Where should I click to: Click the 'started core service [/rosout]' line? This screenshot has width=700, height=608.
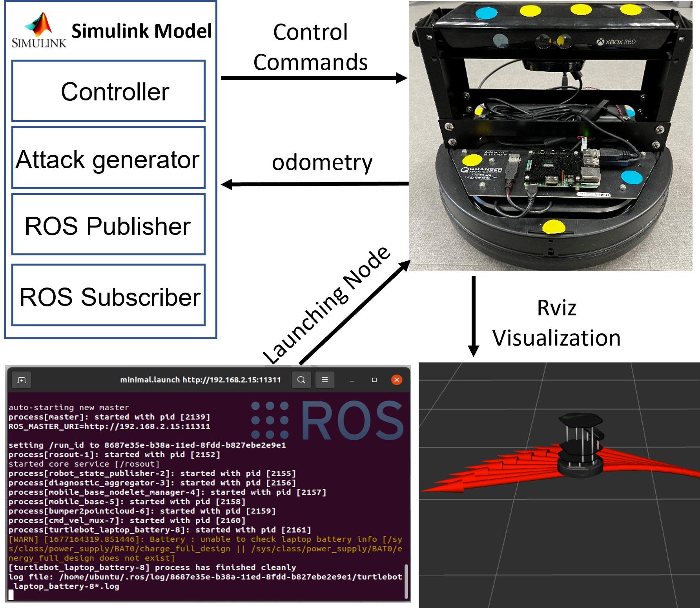coord(84,464)
